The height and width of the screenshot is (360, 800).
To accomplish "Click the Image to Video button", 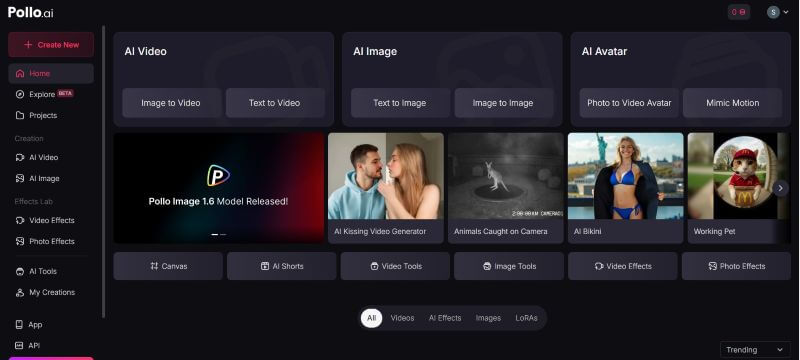I will coord(171,103).
